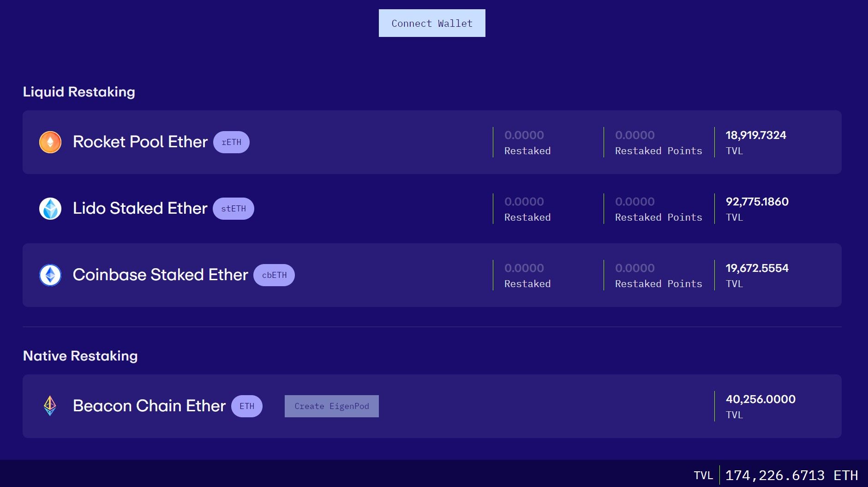Click the ETH badge beside Beacon Chain Ether
Screen dimensions: 868x487
click(247, 406)
